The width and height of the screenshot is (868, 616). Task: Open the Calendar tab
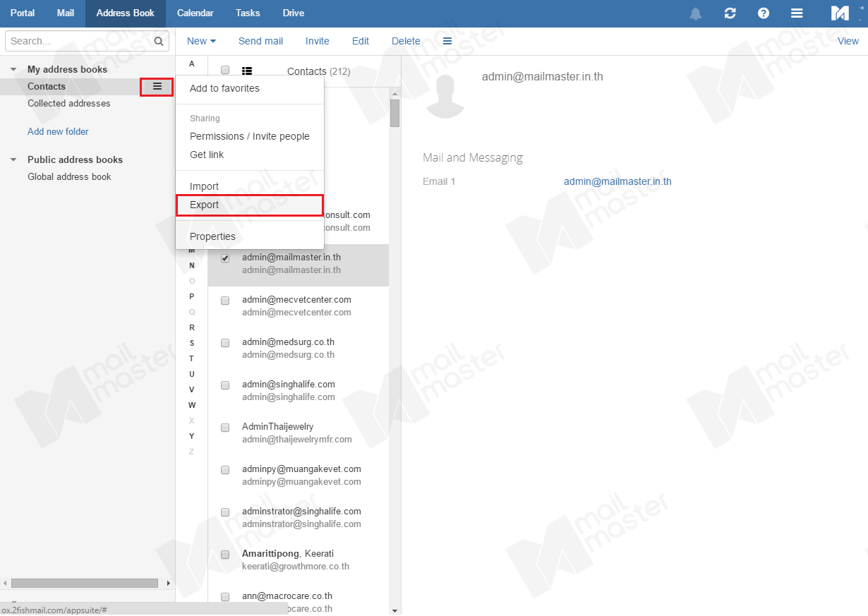tap(195, 13)
